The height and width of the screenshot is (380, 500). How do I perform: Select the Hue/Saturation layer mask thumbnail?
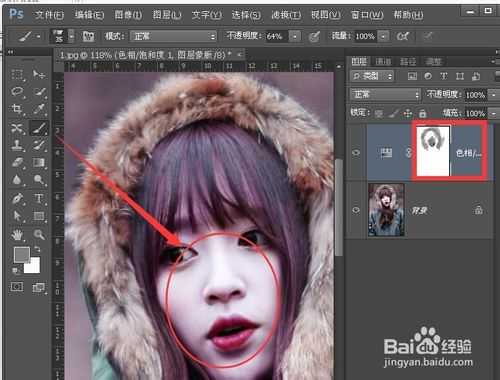click(x=433, y=151)
